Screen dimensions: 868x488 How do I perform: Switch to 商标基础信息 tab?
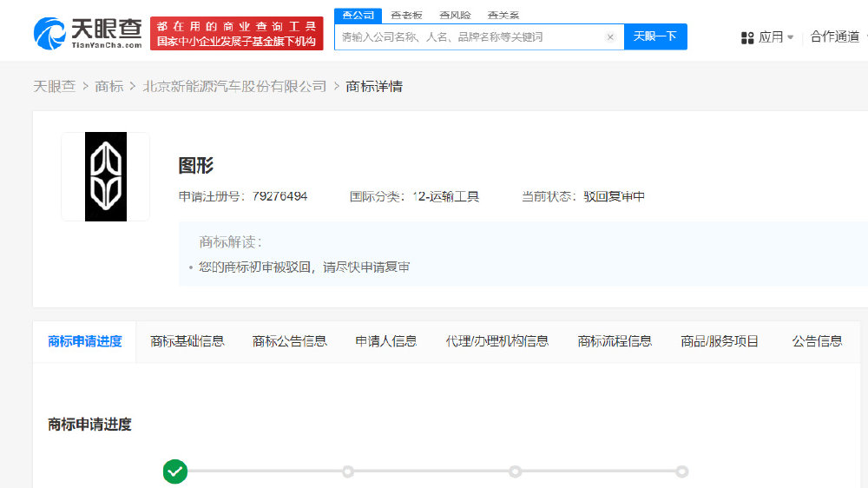187,341
